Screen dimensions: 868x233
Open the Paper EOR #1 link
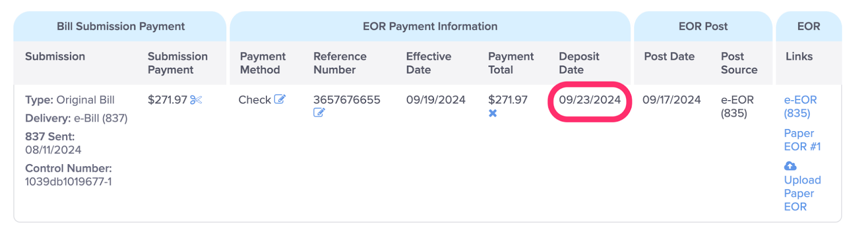point(802,140)
